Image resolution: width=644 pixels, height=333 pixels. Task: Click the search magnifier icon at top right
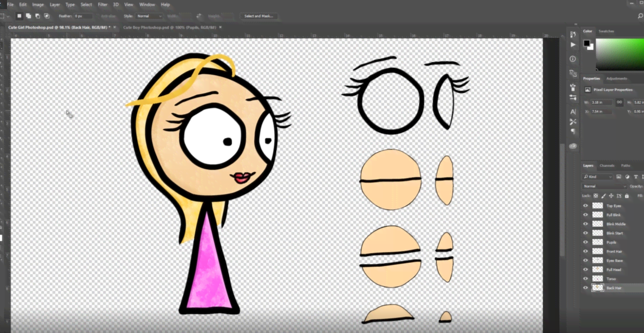point(640,16)
